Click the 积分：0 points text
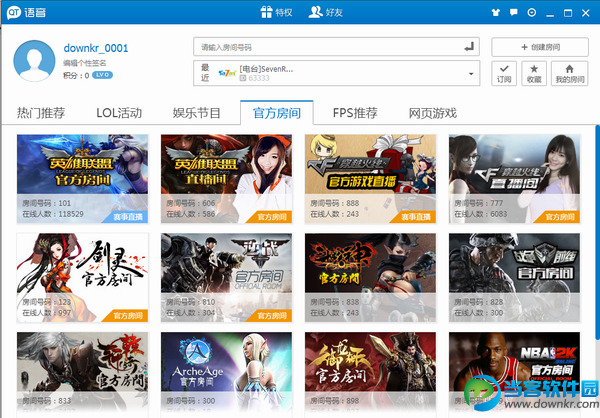Viewport: 600px width, 418px height. (76, 75)
